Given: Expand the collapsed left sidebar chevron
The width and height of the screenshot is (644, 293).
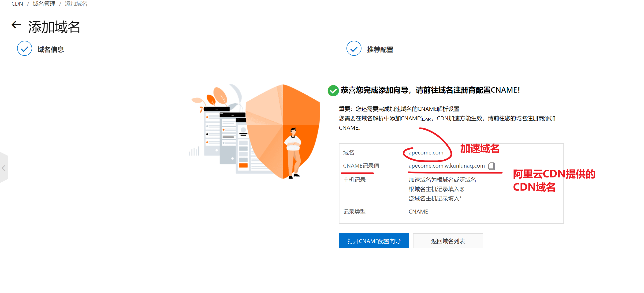Looking at the screenshot, I should (4, 168).
